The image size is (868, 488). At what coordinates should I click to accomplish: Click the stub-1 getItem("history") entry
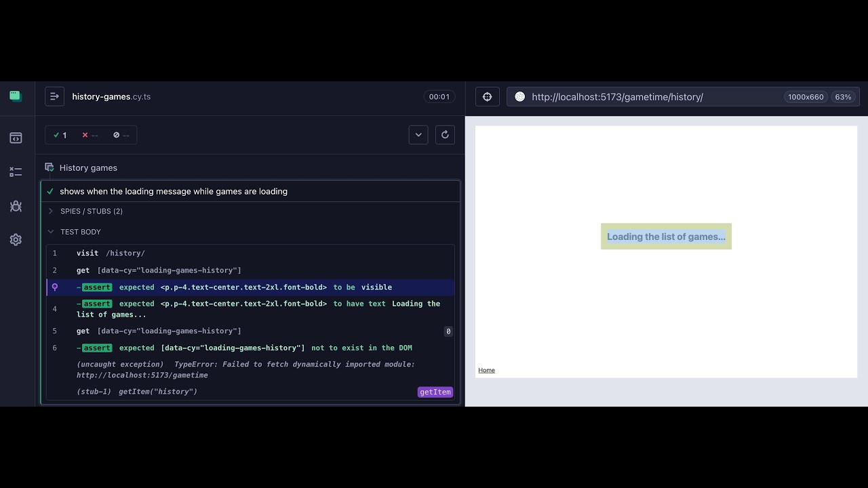pyautogui.click(x=250, y=392)
